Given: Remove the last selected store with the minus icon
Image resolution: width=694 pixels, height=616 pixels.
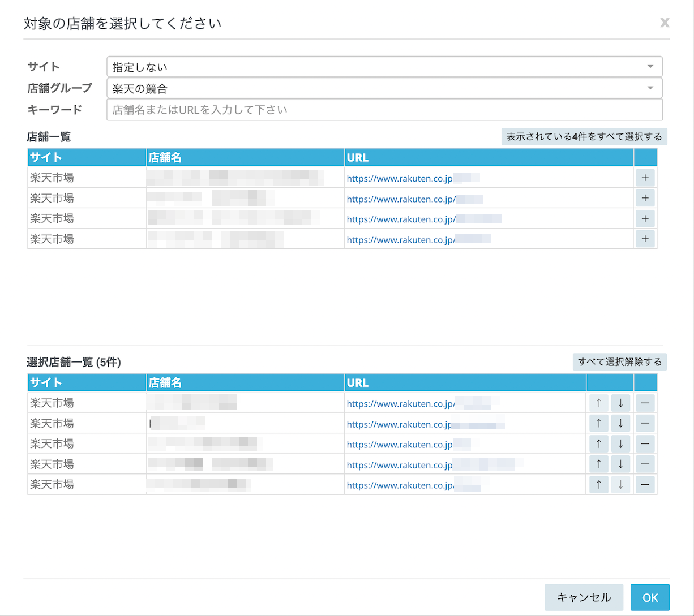Looking at the screenshot, I should click(x=645, y=484).
